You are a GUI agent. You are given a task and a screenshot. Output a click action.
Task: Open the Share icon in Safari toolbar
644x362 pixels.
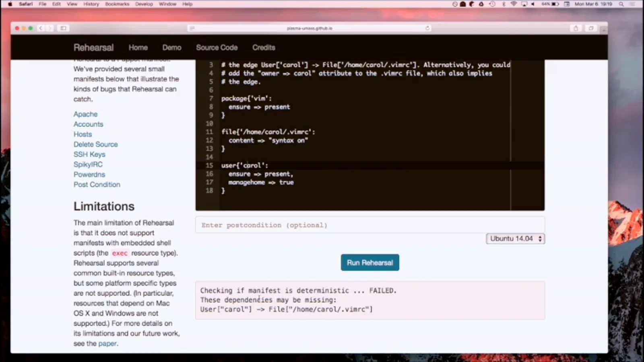(x=576, y=28)
